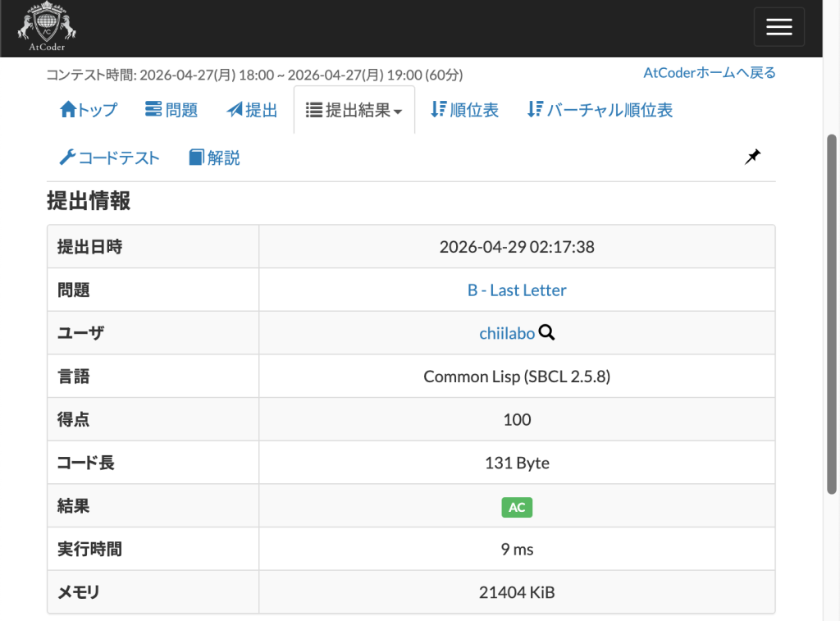
Task: Visit user chiilabo's profile
Action: [x=507, y=333]
